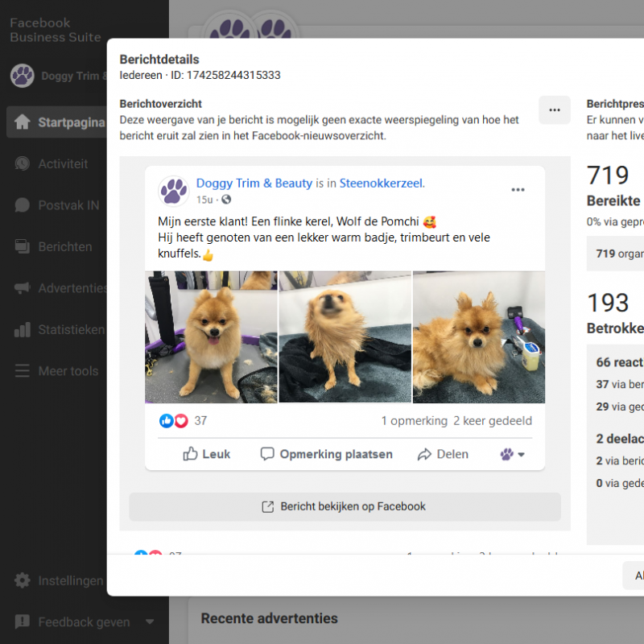Image resolution: width=644 pixels, height=644 pixels.
Task: Click the Leuk thumbs-up button
Action: (206, 454)
